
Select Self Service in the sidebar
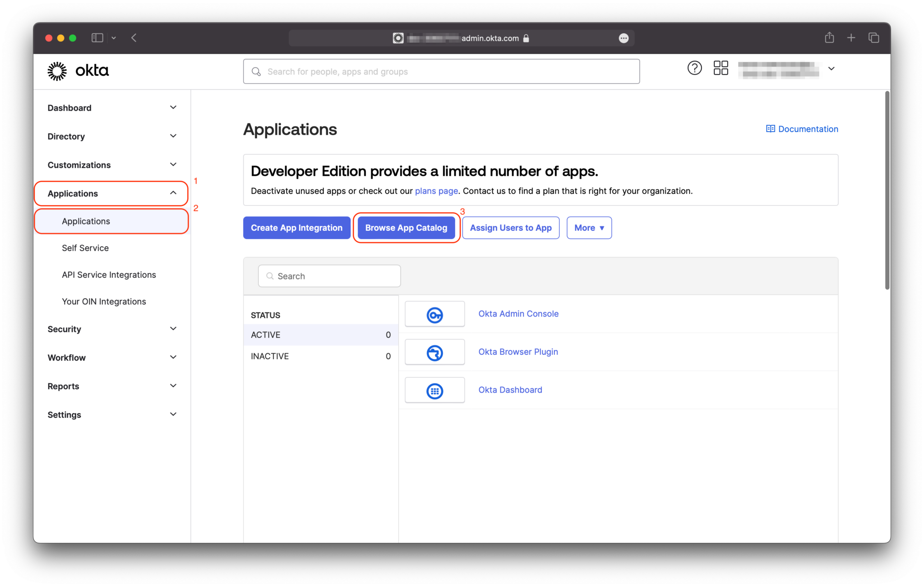pos(85,248)
